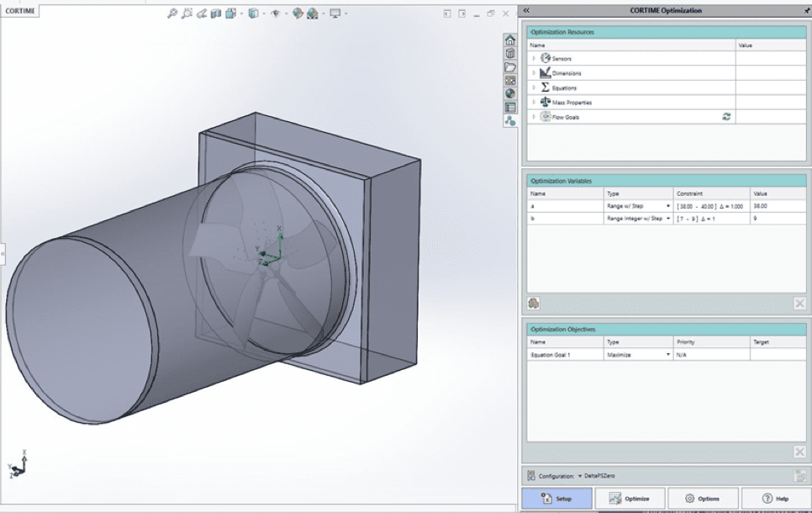This screenshot has width=812, height=513.
Task: Open the Display Style dropdown arrow
Action: pyautogui.click(x=264, y=13)
